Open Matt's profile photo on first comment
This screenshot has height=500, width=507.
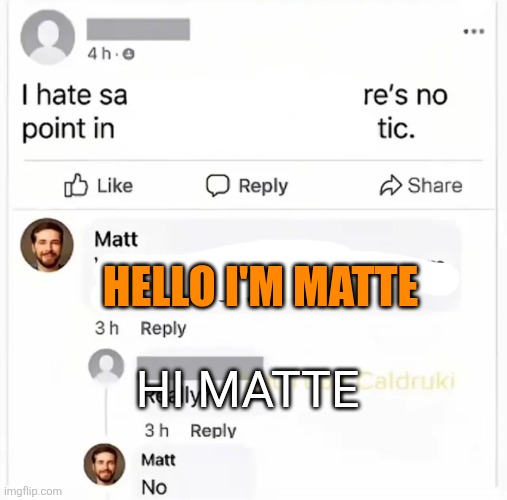[x=47, y=244]
